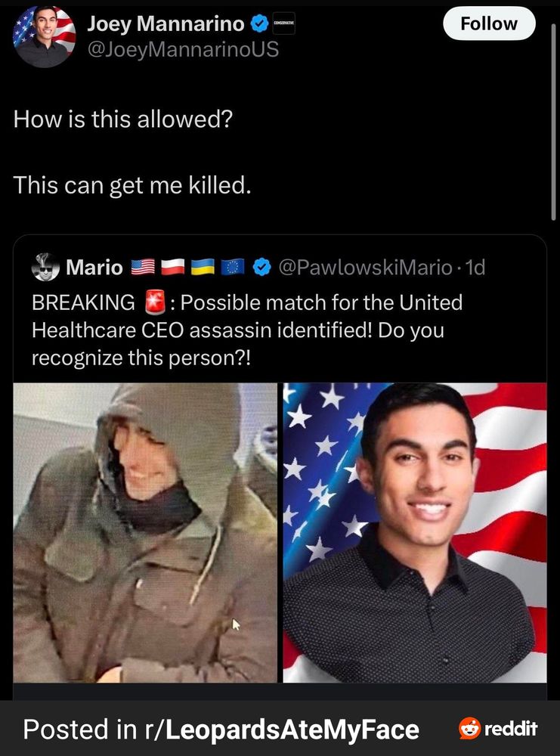
Task: Open the @JoeyMannarinoUS handle link
Action: [183, 49]
